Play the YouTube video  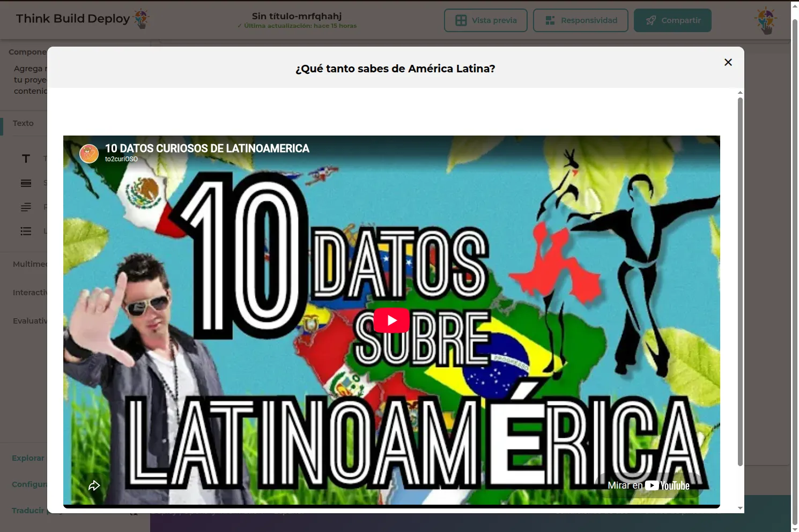[391, 320]
